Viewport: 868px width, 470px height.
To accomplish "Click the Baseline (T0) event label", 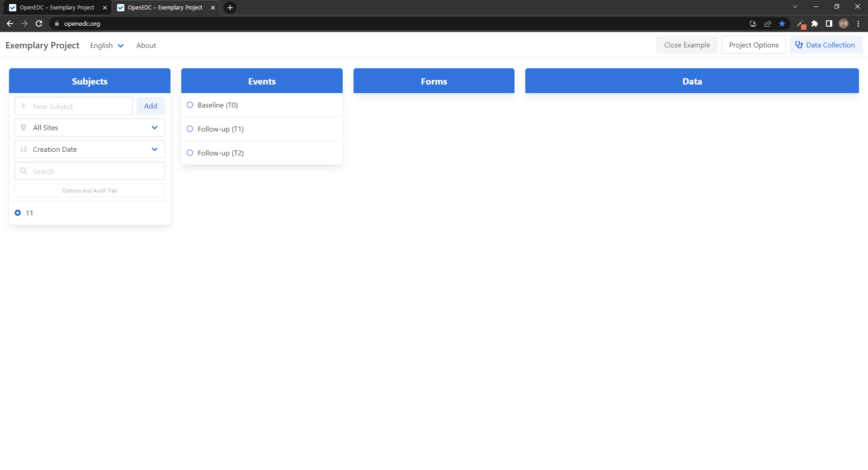I will (x=217, y=105).
